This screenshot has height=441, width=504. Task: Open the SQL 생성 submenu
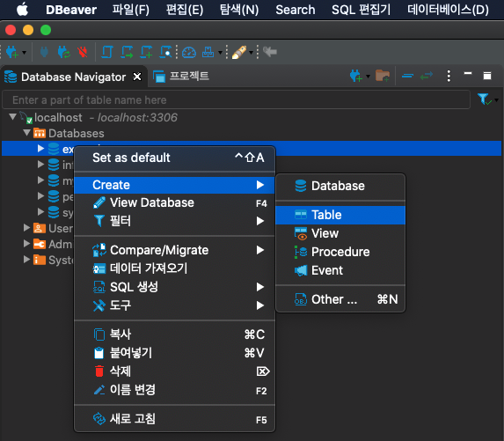[x=174, y=287]
